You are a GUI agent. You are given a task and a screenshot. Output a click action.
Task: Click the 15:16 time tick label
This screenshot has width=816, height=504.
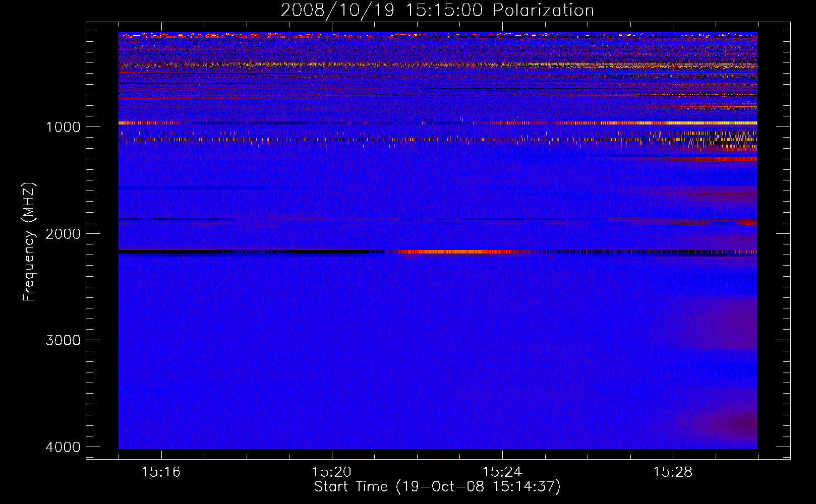click(x=161, y=472)
